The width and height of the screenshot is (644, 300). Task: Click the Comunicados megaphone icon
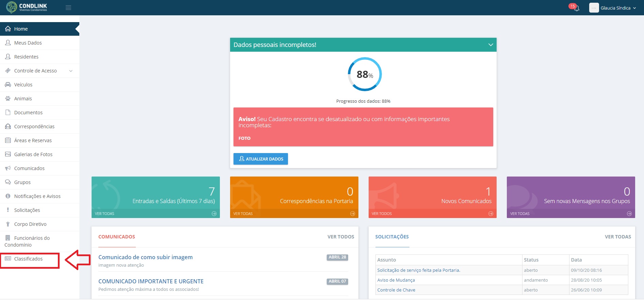pyautogui.click(x=8, y=168)
